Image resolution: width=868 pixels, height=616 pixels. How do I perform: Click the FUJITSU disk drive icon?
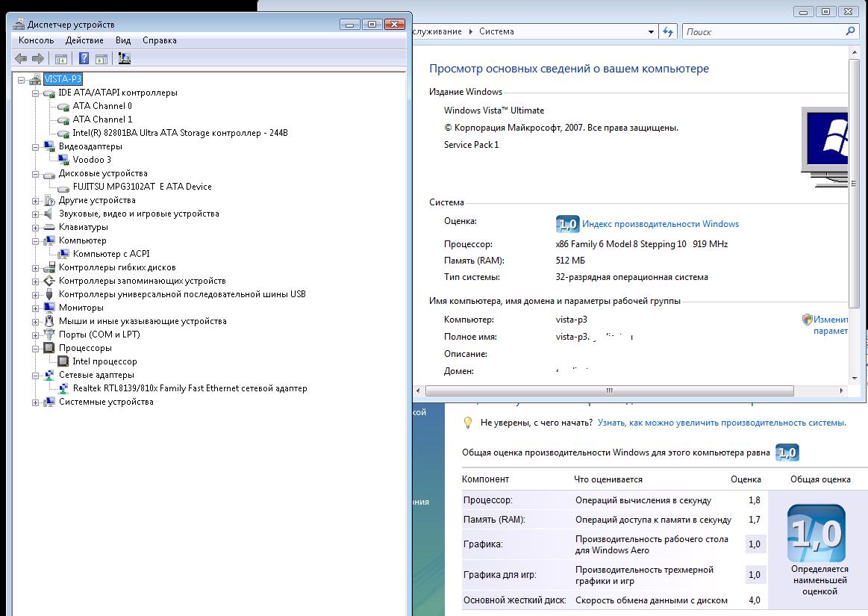tap(63, 187)
